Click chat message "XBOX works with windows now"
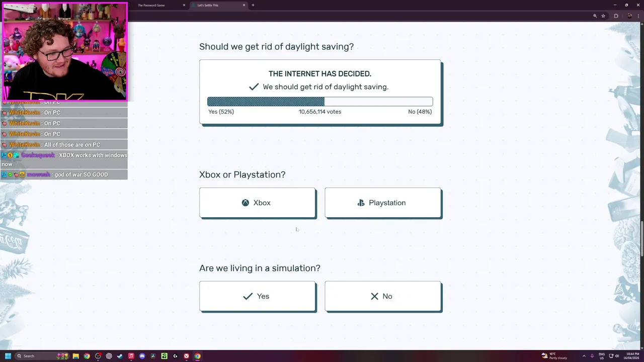644x362 pixels. pyautogui.click(x=64, y=159)
